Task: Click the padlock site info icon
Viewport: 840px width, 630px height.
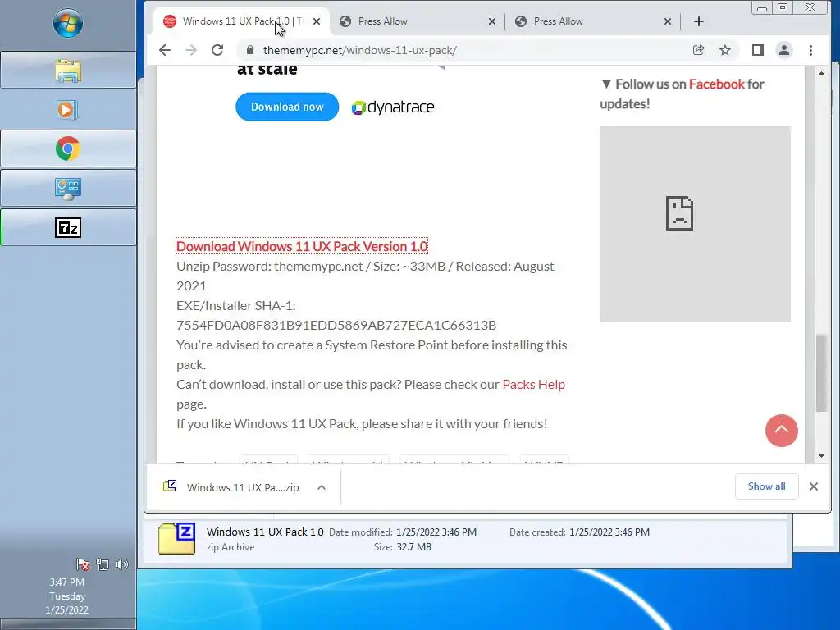Action: coord(249,50)
